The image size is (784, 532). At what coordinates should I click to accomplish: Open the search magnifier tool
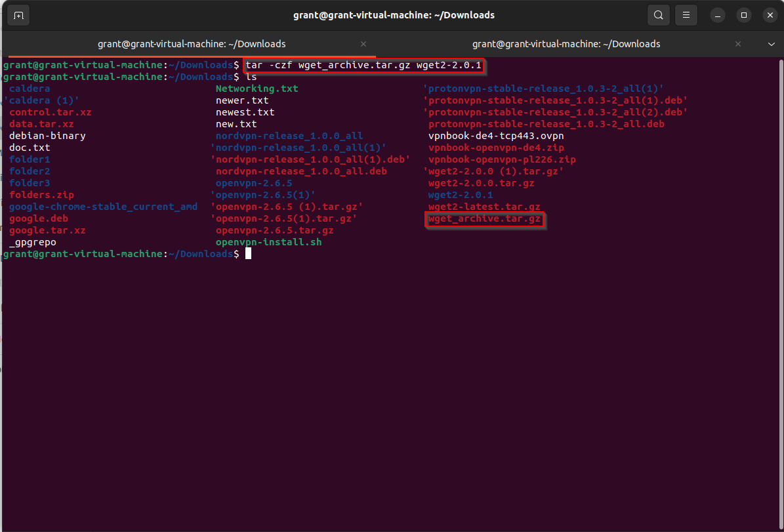[x=659, y=14]
